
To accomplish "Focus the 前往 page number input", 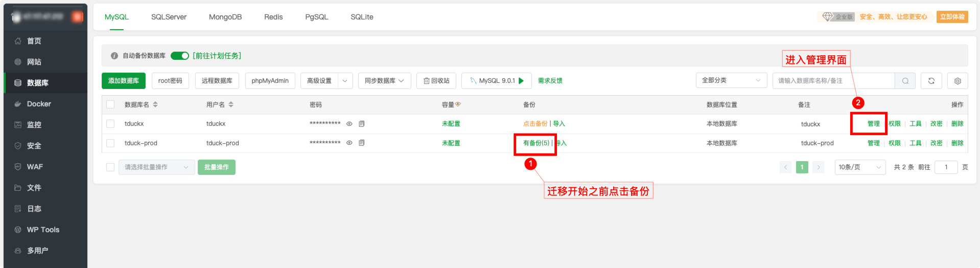I will click(946, 167).
